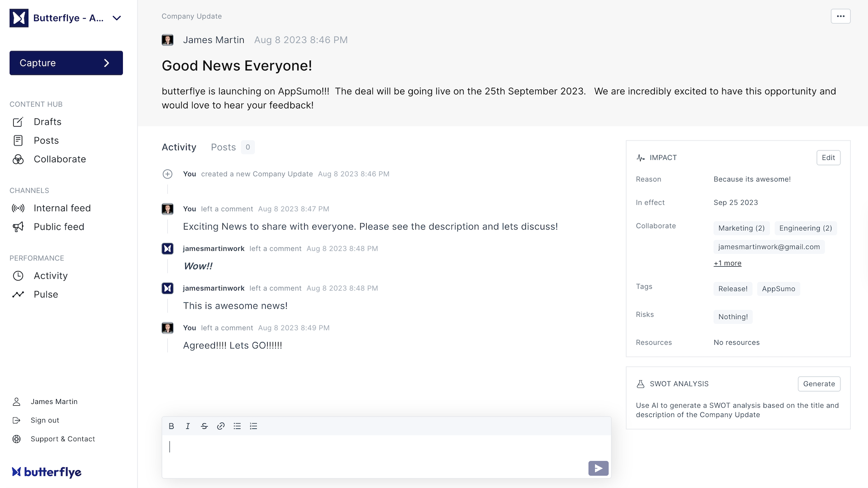The image size is (868, 488).
Task: View Pulse performance metrics
Action: [45, 294]
